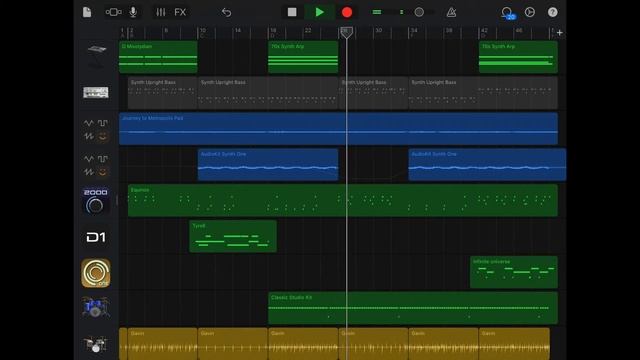Screen dimensions: 640x360
Task: Select the 2000 synth track icon
Action: tap(96, 201)
